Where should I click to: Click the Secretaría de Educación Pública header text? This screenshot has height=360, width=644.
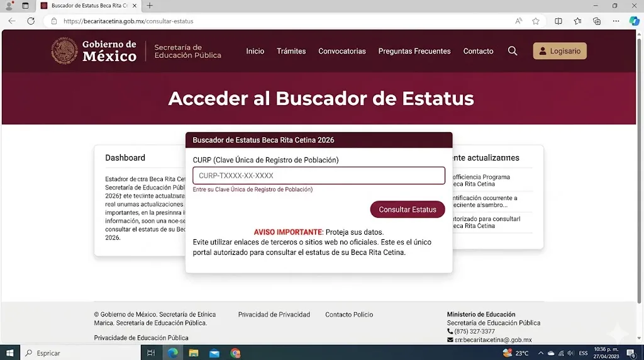point(187,51)
